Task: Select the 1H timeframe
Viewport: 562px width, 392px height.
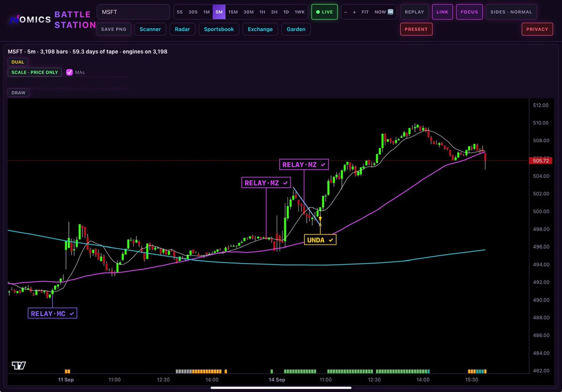Action: coord(262,12)
